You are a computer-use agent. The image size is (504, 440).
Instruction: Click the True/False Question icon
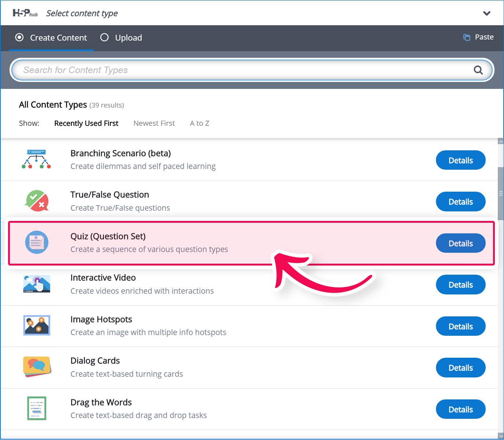(x=36, y=201)
